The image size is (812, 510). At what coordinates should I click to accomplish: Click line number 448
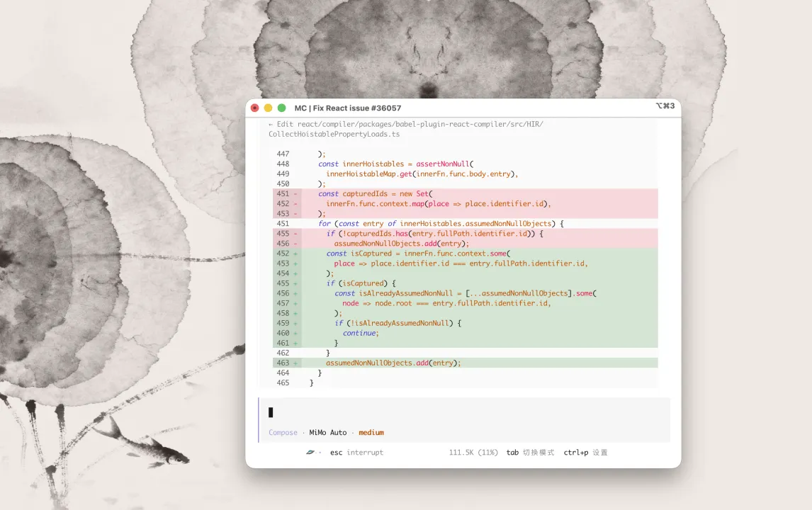coord(283,164)
